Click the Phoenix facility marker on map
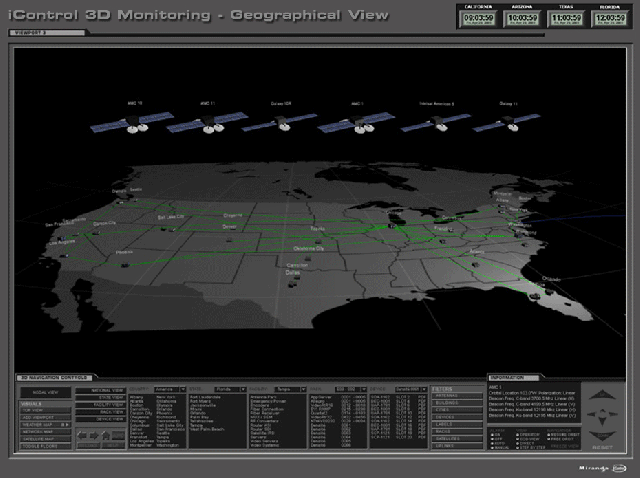640x478 pixels. (x=125, y=265)
